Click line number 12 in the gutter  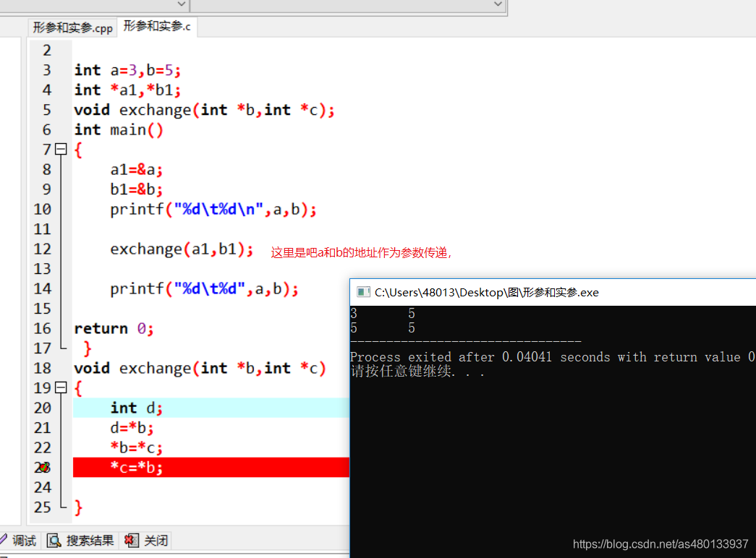click(43, 249)
